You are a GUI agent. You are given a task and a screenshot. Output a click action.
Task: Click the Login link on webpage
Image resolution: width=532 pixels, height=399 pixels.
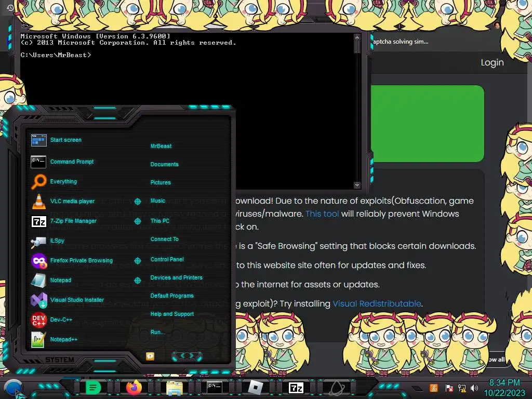coord(492,62)
